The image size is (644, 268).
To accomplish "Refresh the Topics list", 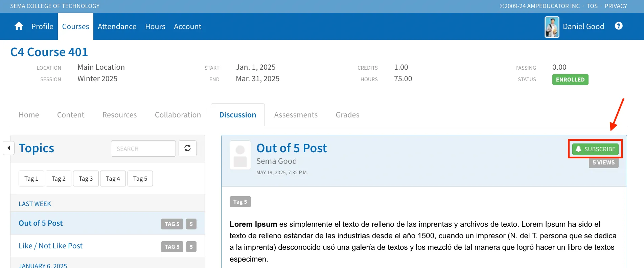I will (x=187, y=148).
